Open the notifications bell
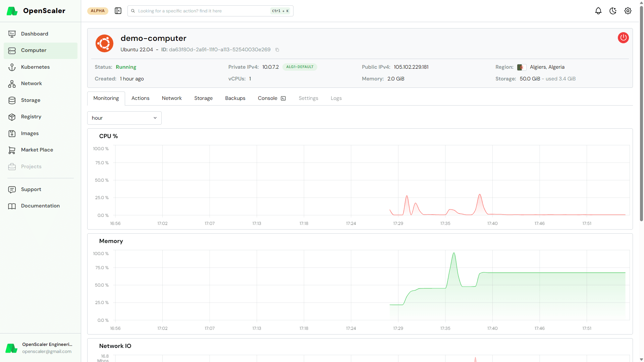Image resolution: width=644 pixels, height=362 pixels. click(x=598, y=11)
